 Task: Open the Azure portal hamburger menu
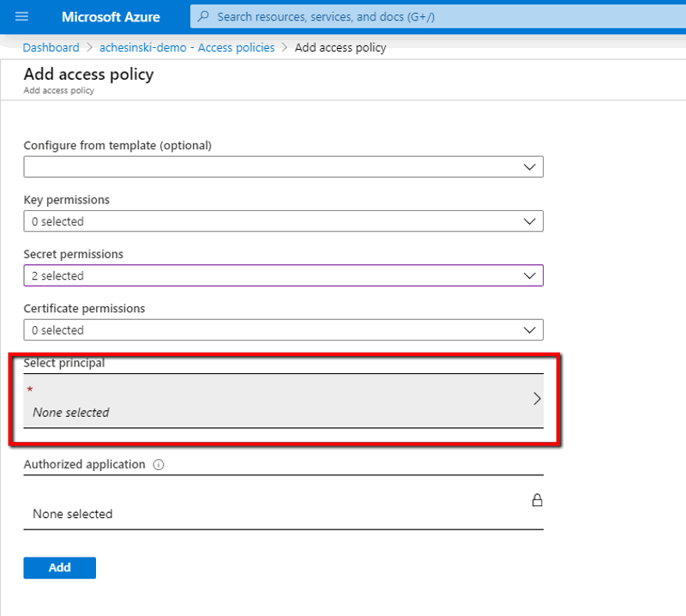click(x=21, y=17)
